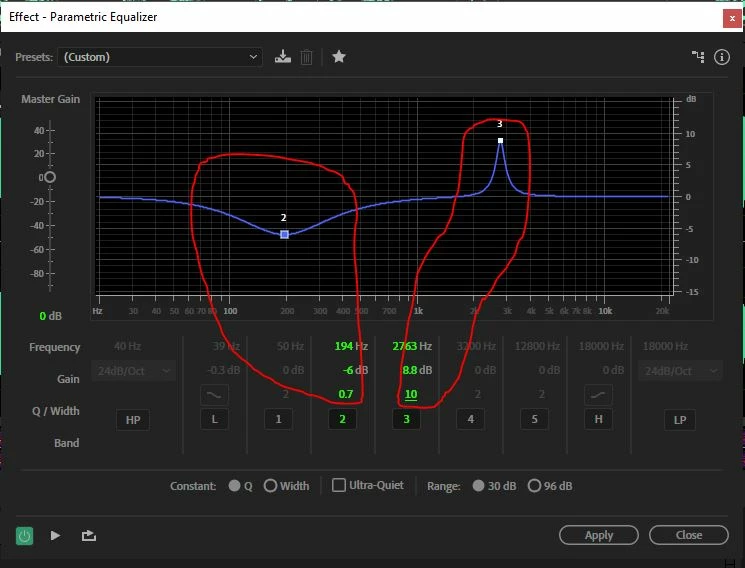Click the Close button
The image size is (745, 568).
click(688, 535)
